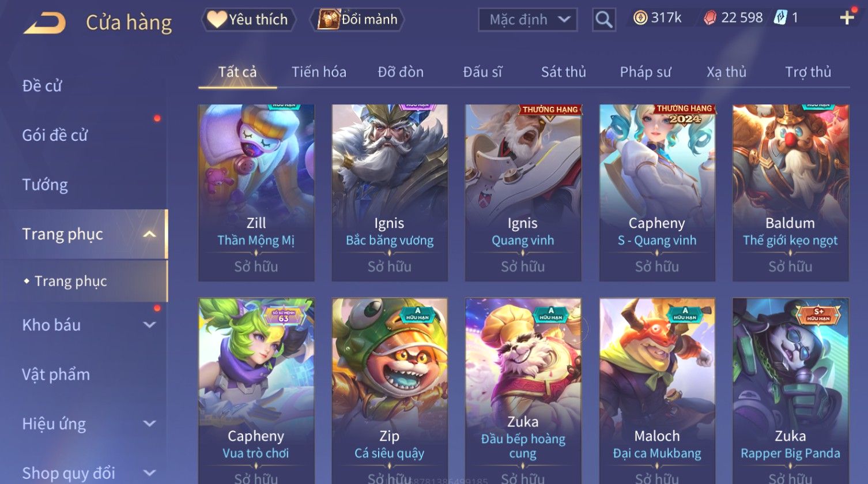
Task: Expand the Hiệu ứng sidebar section
Action: coord(149,423)
